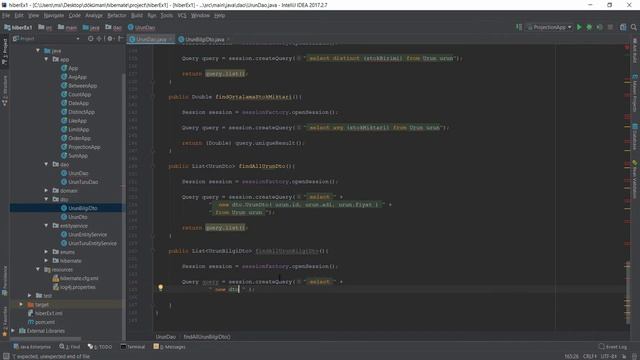The height and width of the screenshot is (360, 640).
Task: Close the UrunBilgiDto.java tab
Action: point(228,40)
